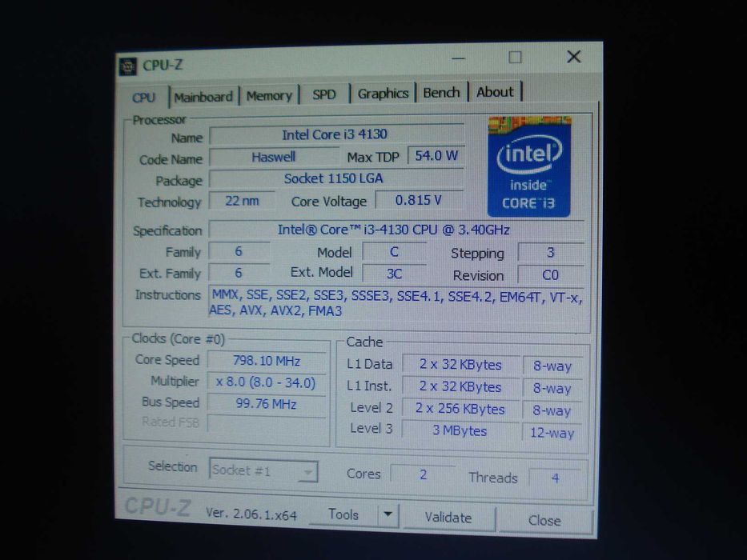Image resolution: width=747 pixels, height=560 pixels.
Task: Click the Instructions list 'MMX, SSE, SSE2...'
Action: click(x=396, y=303)
